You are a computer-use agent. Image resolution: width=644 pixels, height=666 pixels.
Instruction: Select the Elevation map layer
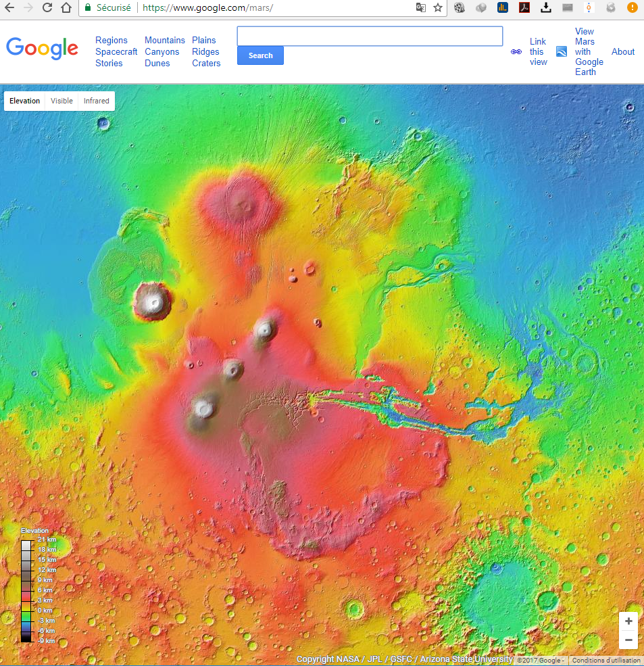(25, 101)
